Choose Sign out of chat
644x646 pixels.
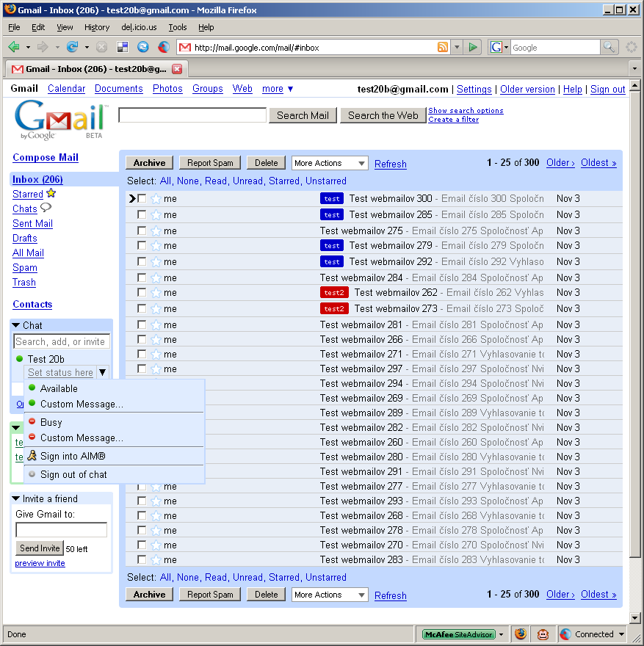(114, 475)
